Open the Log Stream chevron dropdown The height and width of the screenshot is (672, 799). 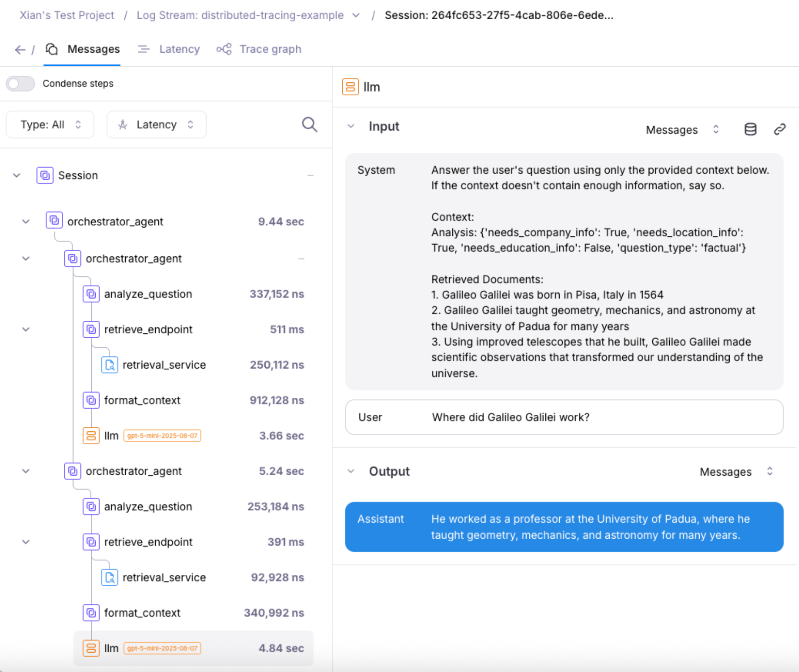click(356, 15)
